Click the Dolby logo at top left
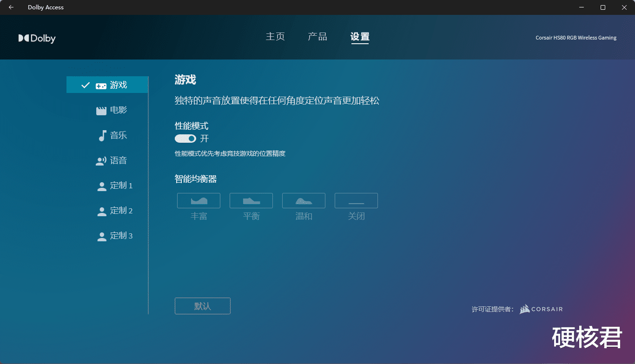Screen dimensions: 635x364 [37, 38]
